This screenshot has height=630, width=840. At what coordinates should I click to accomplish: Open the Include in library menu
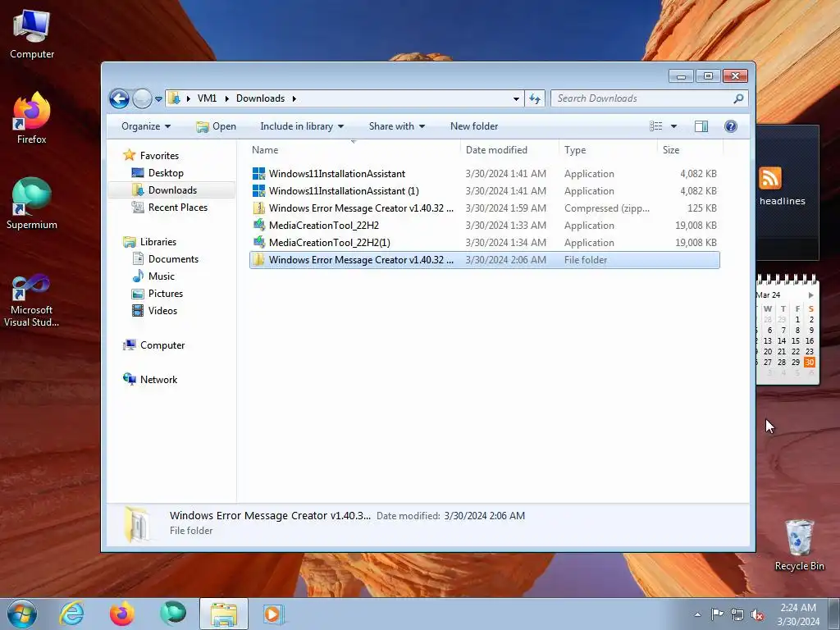click(302, 126)
